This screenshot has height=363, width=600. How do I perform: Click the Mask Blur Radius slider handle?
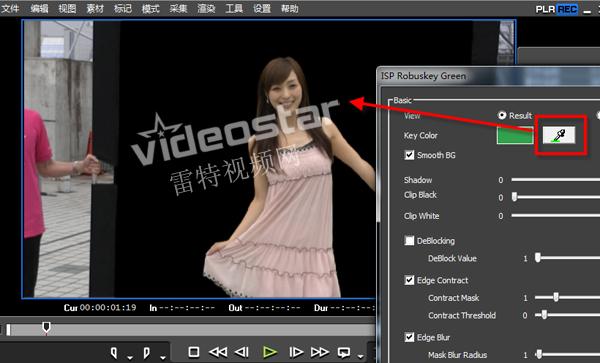coord(539,354)
